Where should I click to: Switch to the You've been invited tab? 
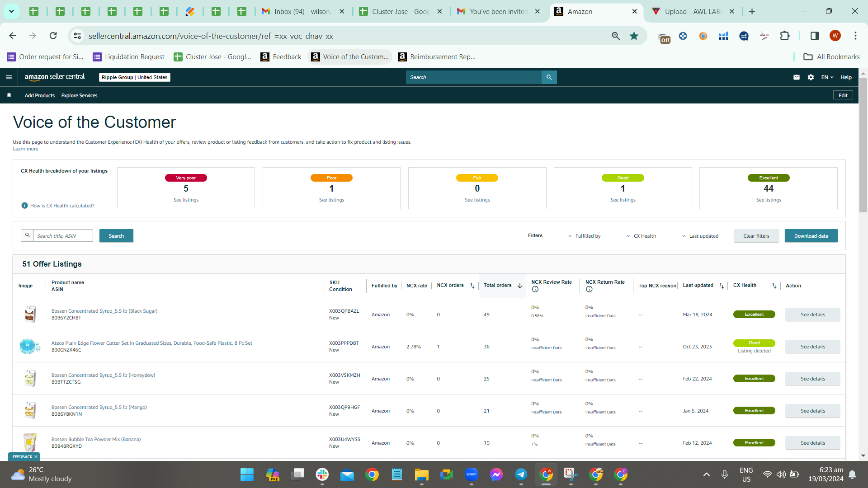498,11
